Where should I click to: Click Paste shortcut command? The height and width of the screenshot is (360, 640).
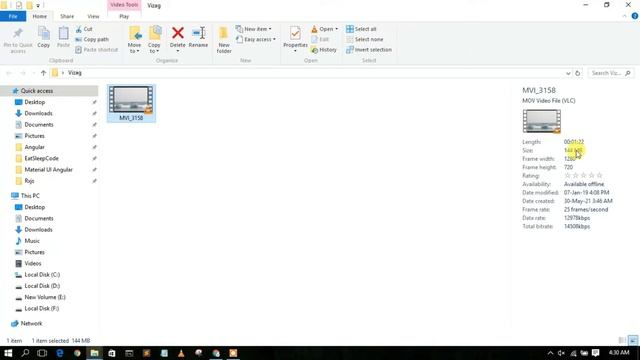[96, 49]
